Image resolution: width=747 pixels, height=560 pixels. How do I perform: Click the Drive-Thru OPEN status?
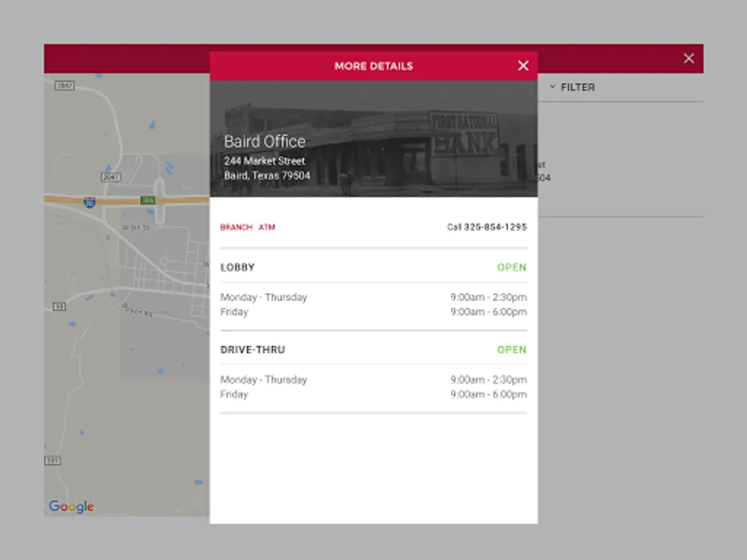point(512,350)
